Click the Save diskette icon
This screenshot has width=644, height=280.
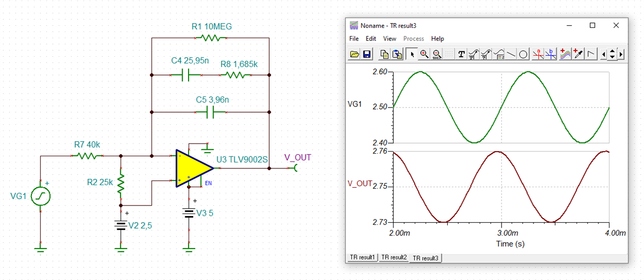[367, 54]
